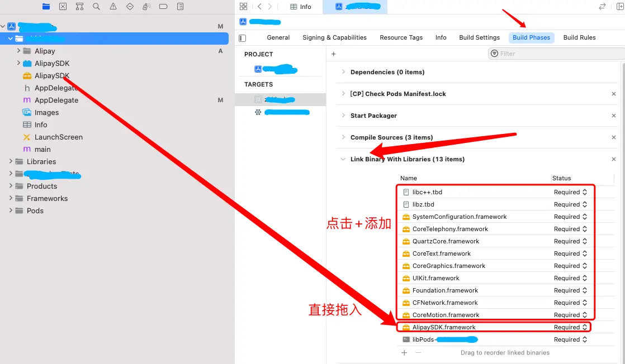Go back in editor history
The width and height of the screenshot is (625, 364).
pyautogui.click(x=259, y=6)
